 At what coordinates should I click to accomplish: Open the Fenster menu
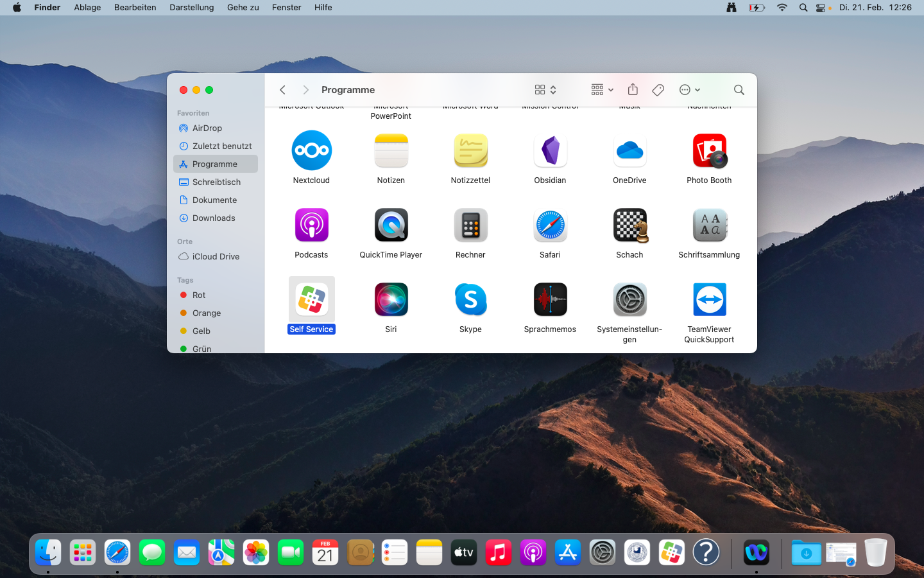(x=287, y=8)
